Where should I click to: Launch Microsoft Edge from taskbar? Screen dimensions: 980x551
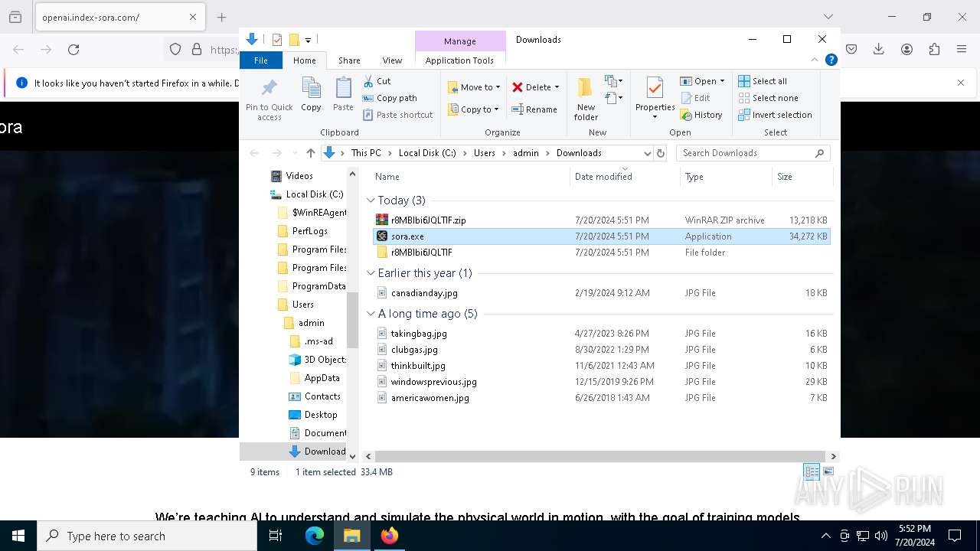tap(315, 536)
